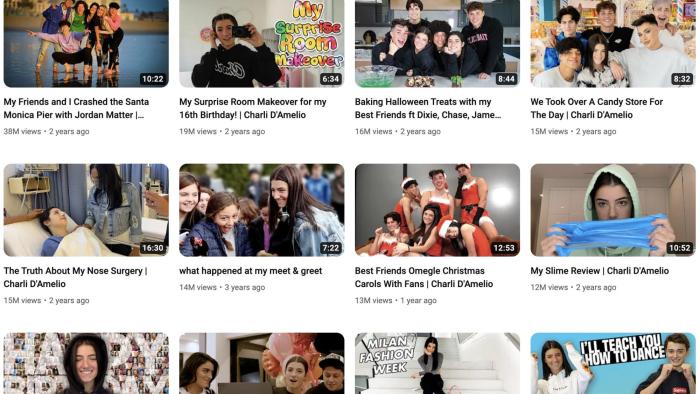
Task: Open I'll Teach You How To Dance thumbnail
Action: click(613, 363)
